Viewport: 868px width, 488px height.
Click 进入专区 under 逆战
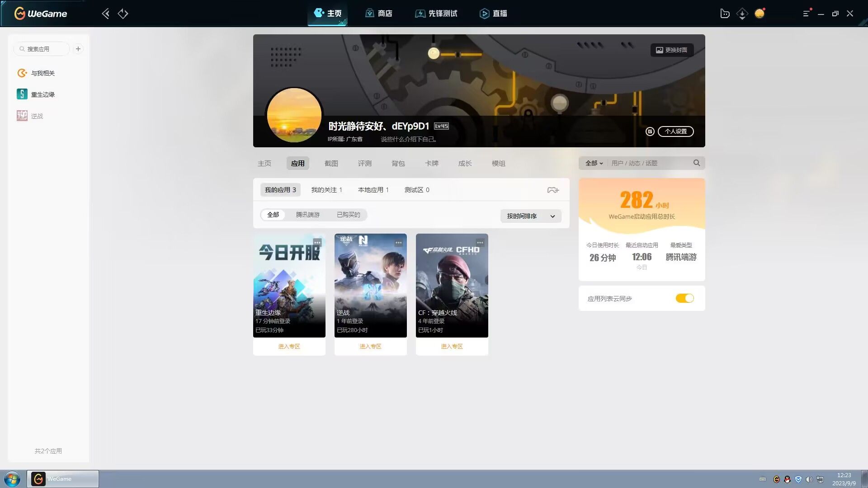tap(371, 347)
